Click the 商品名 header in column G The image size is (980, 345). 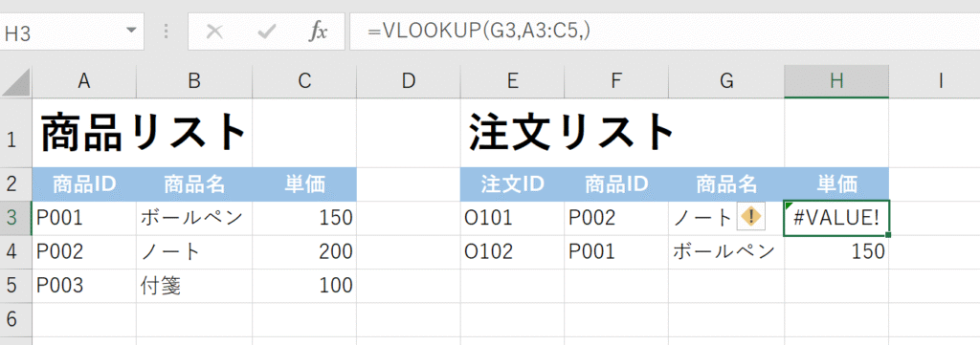click(725, 184)
